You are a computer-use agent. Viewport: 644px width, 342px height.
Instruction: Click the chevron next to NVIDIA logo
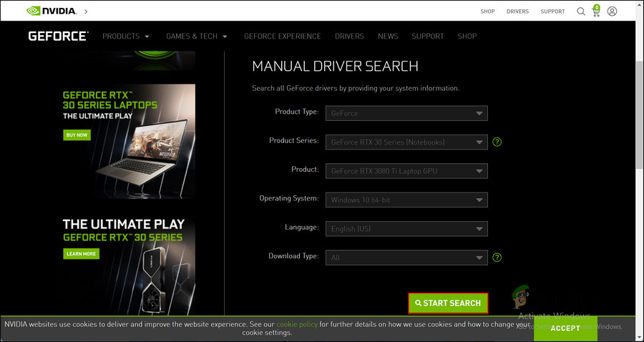(x=86, y=11)
